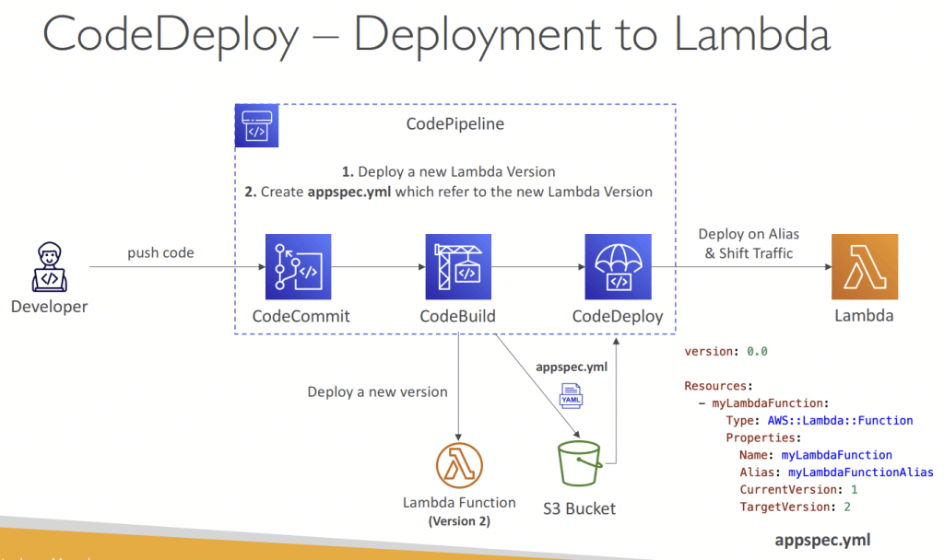The width and height of the screenshot is (944, 560).
Task: Click bold 'appspec.yml' caption at bottom right
Action: click(822, 540)
